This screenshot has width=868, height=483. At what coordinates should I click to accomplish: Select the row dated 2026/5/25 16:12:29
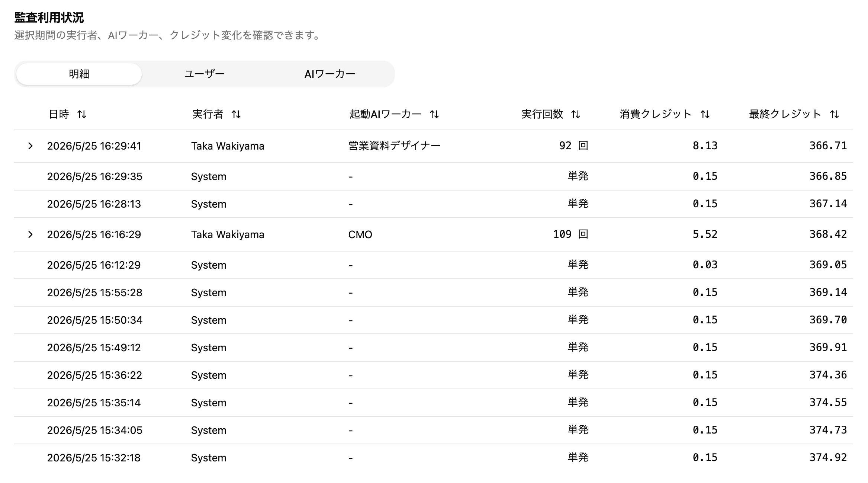[x=434, y=265]
